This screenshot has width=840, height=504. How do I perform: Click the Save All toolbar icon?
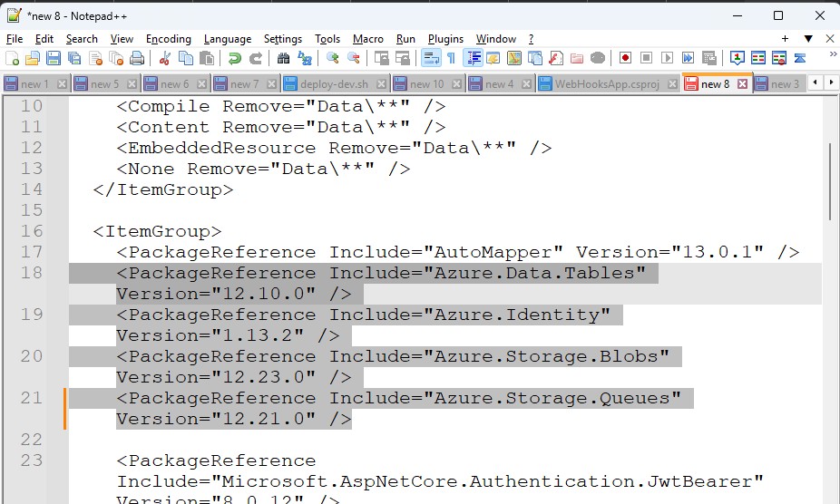[74, 58]
